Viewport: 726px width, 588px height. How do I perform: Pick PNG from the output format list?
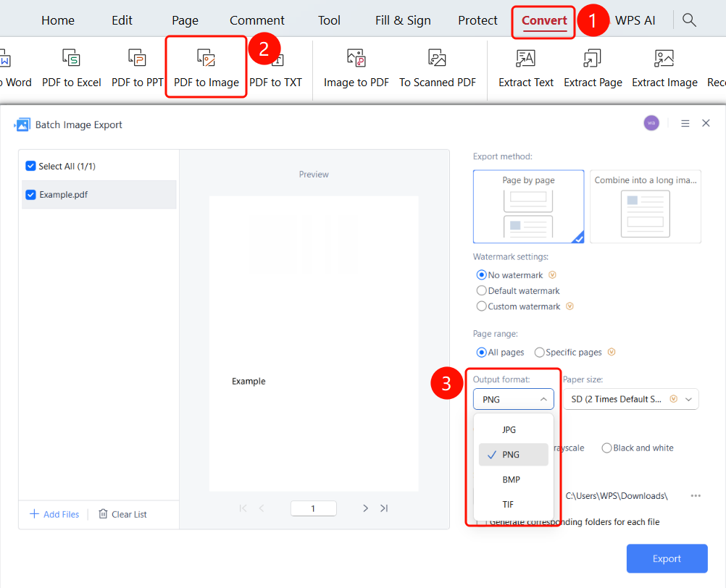click(514, 455)
